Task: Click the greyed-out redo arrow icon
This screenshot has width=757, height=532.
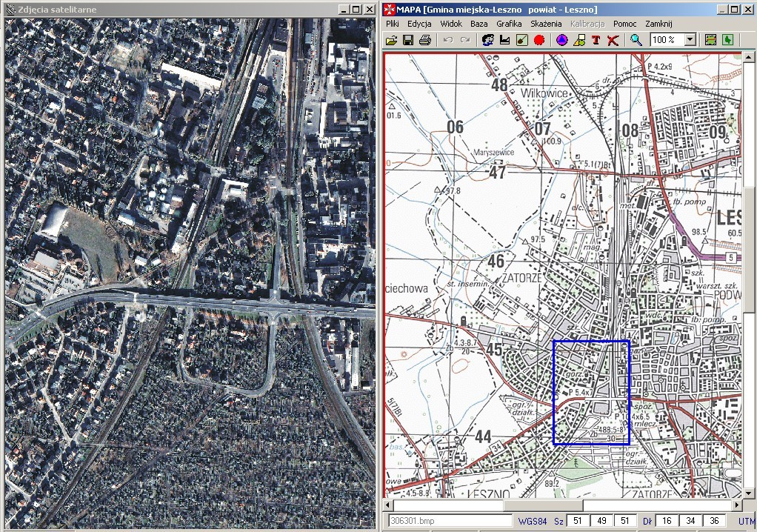Action: 465,40
